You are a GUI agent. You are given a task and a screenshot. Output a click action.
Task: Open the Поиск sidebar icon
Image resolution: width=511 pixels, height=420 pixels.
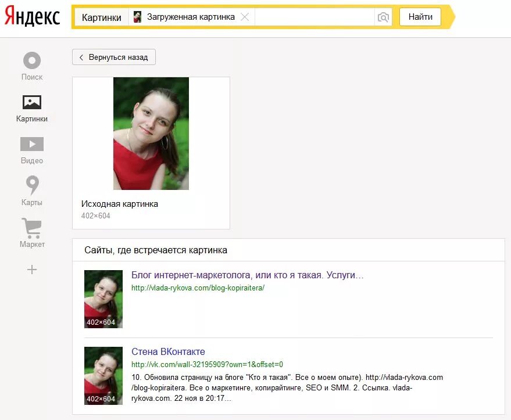coord(32,60)
